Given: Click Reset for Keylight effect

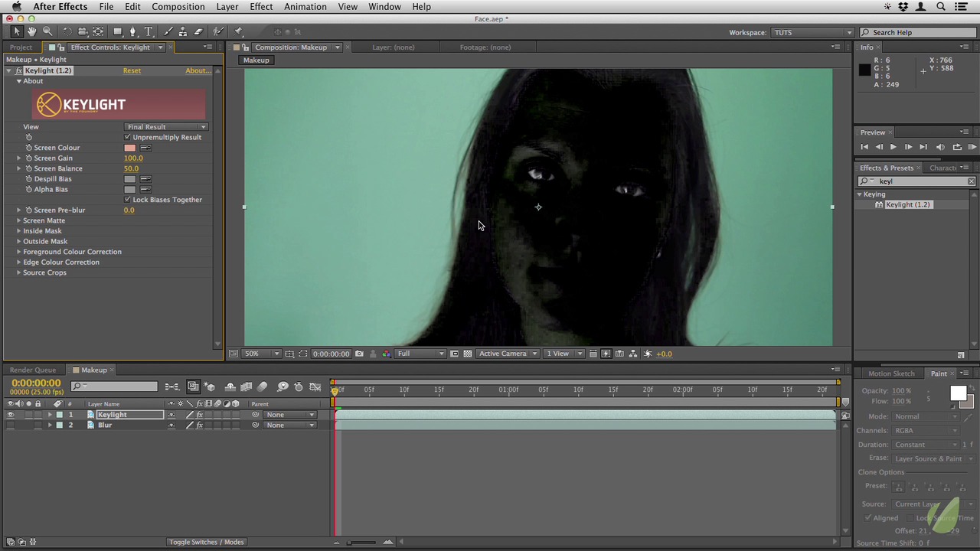Looking at the screenshot, I should pos(132,70).
